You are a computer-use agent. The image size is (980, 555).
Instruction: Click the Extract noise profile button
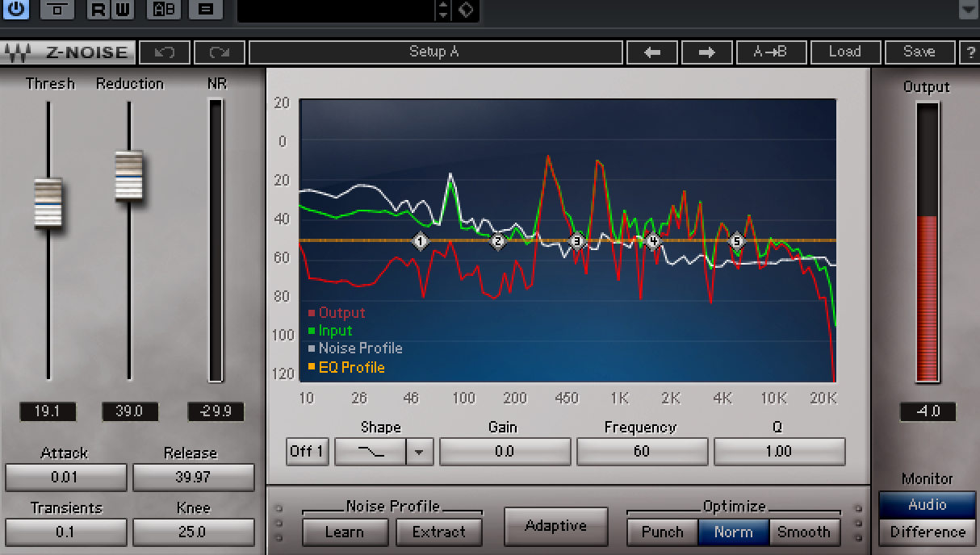pos(438,532)
